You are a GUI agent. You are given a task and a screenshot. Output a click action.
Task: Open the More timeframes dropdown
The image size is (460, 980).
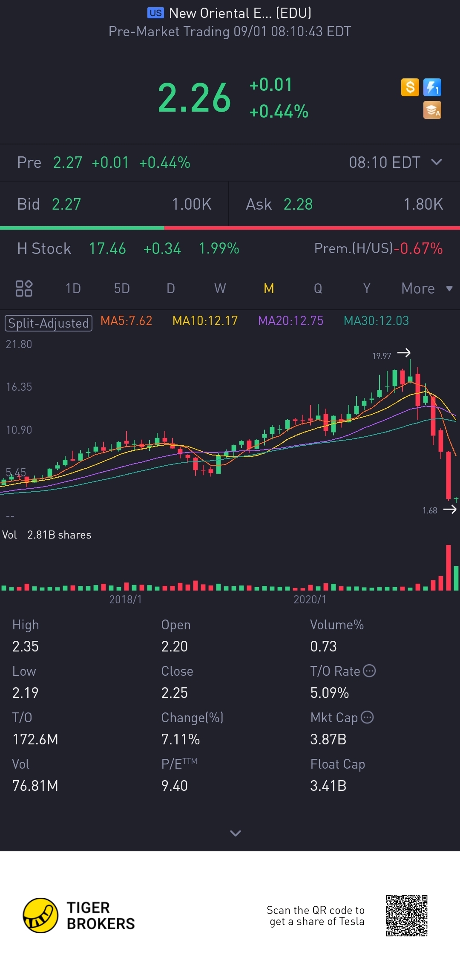pos(427,288)
